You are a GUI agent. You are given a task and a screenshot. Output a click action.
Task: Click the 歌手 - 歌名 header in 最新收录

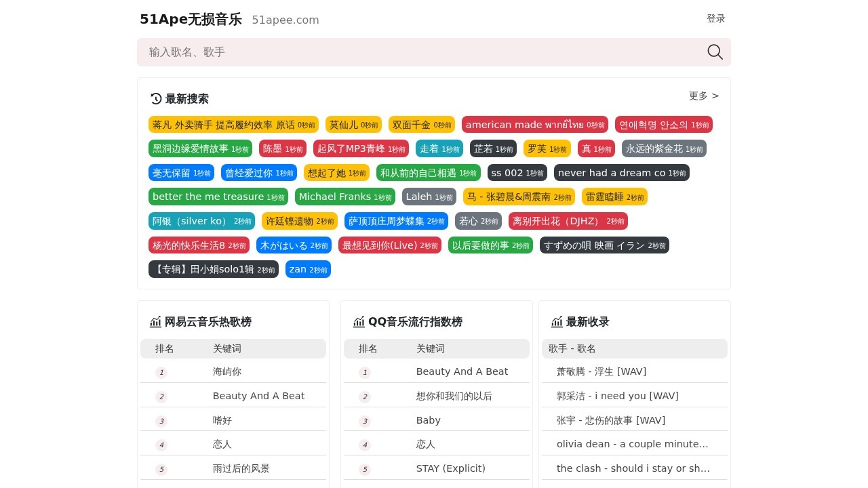(572, 348)
